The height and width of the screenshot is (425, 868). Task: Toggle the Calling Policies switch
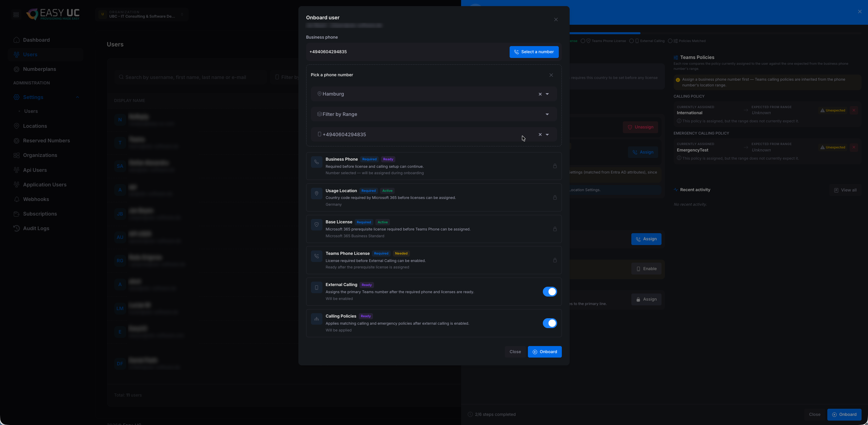tap(550, 323)
